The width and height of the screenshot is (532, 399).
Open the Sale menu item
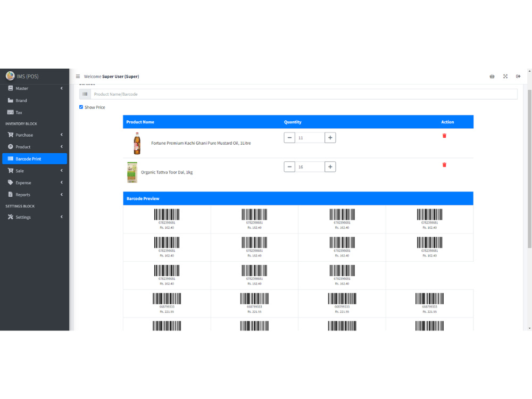click(x=34, y=171)
